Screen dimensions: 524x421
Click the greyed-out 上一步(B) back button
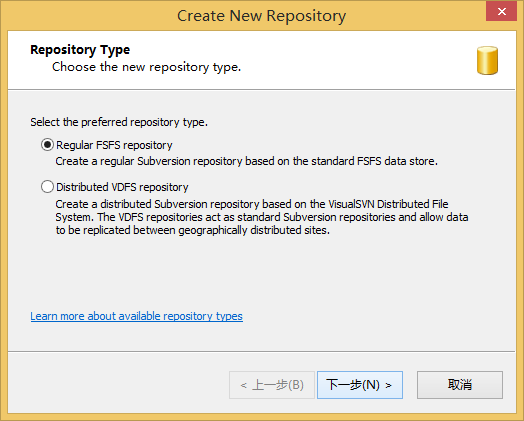coord(272,385)
